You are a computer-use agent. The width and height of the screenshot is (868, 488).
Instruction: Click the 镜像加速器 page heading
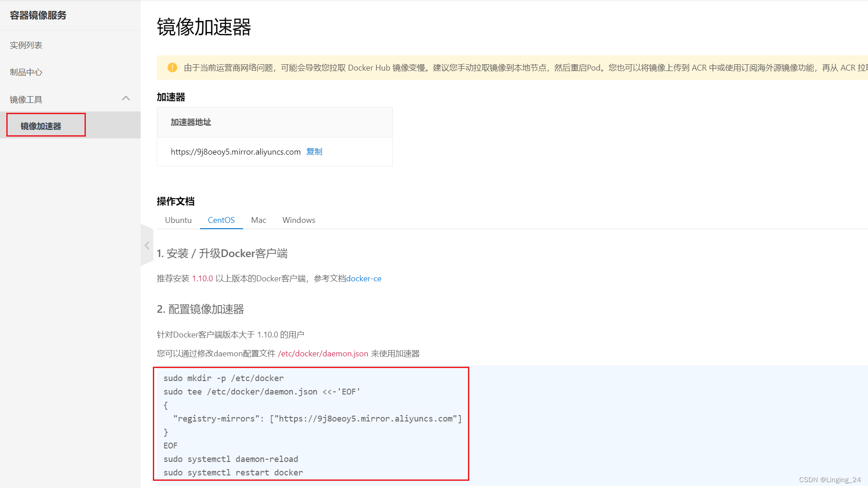click(204, 27)
